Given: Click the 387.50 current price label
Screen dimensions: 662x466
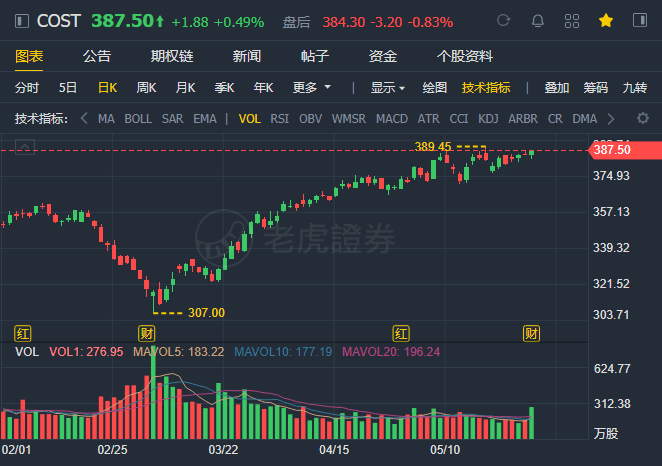Looking at the screenshot, I should coord(128,21).
